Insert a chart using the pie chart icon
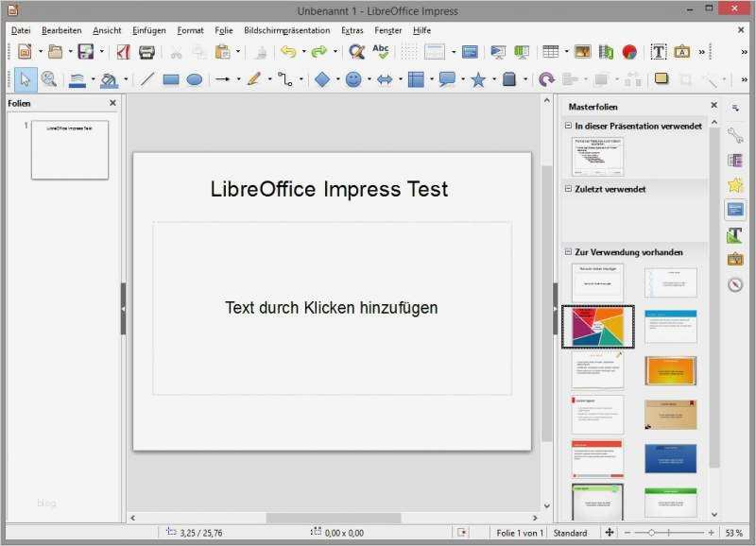756x546 pixels. (630, 54)
